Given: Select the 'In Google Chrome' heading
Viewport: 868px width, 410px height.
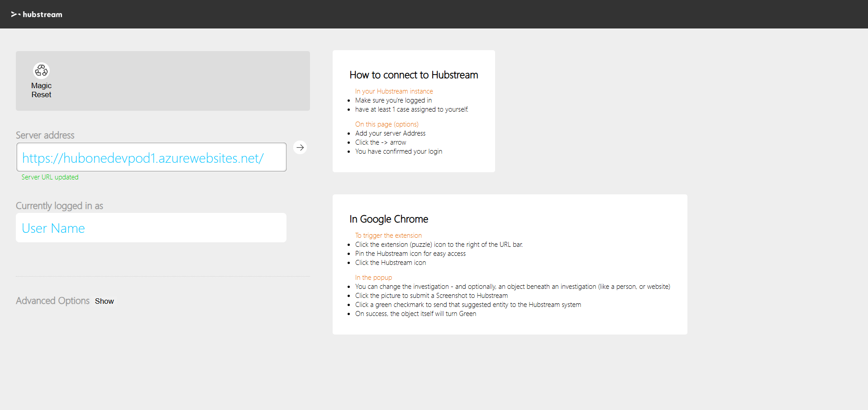Looking at the screenshot, I should tap(388, 219).
